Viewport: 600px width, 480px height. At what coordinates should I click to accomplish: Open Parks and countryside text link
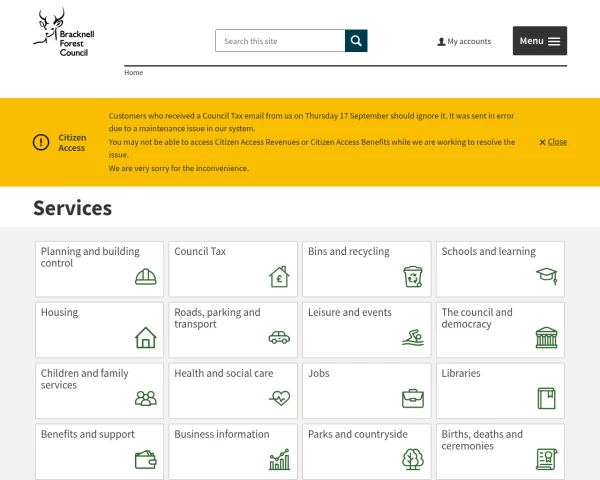click(358, 434)
